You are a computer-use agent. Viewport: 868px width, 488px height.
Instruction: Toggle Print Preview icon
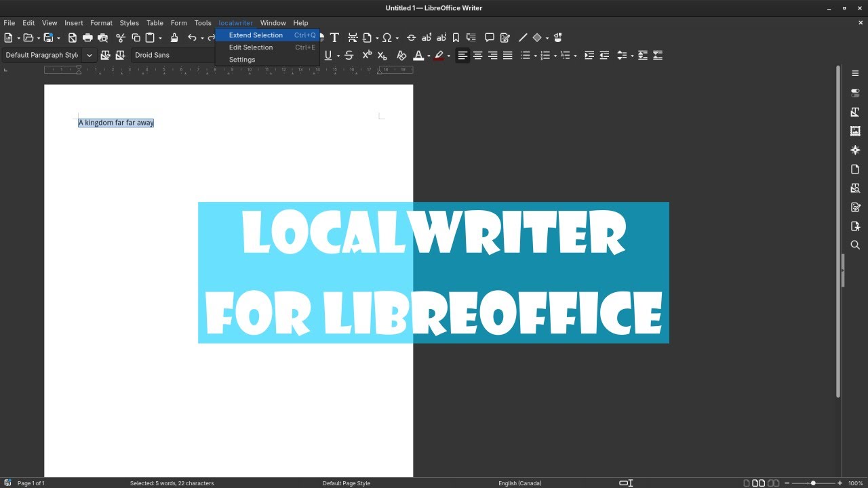(x=102, y=38)
